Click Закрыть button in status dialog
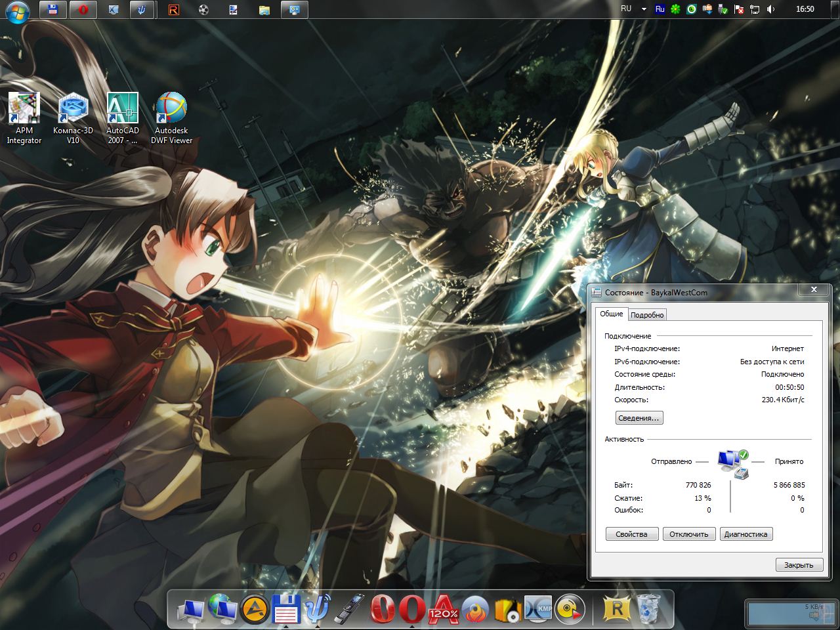This screenshot has width=840, height=630. coord(798,565)
